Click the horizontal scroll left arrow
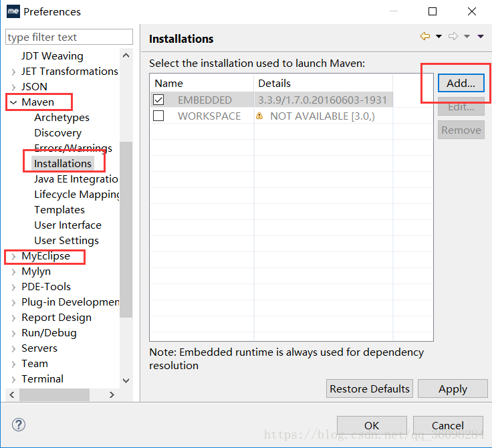Image resolution: width=492 pixels, height=448 pixels. [12, 395]
